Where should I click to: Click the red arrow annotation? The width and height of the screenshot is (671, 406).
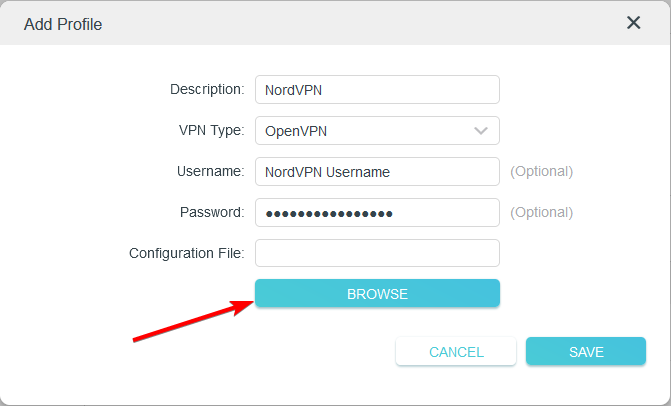point(190,322)
